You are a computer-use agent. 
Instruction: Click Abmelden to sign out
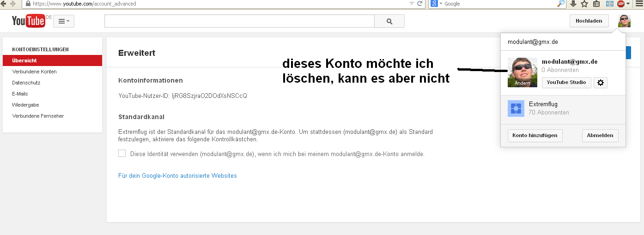(x=600, y=136)
